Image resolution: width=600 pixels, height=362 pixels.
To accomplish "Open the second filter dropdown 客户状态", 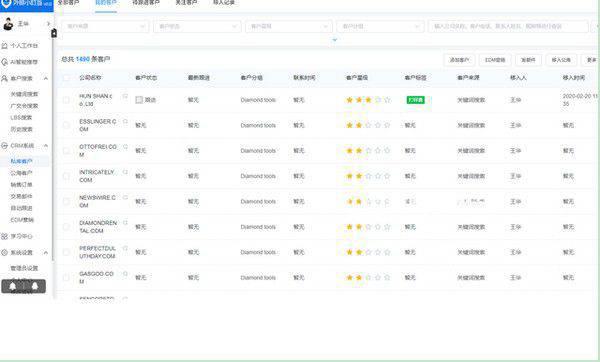I will [x=197, y=26].
